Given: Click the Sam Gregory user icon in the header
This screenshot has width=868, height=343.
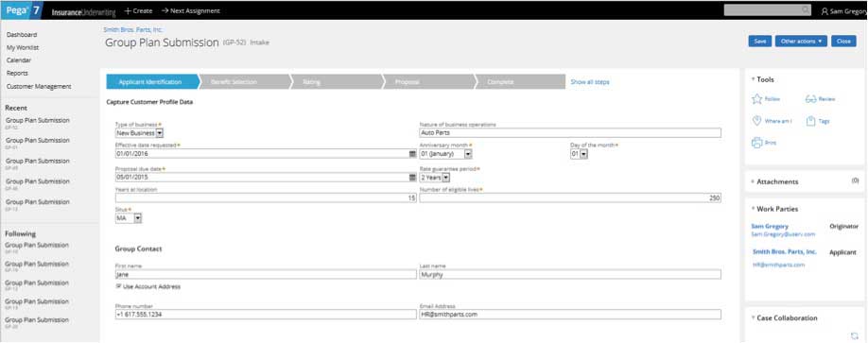Looking at the screenshot, I should (825, 10).
